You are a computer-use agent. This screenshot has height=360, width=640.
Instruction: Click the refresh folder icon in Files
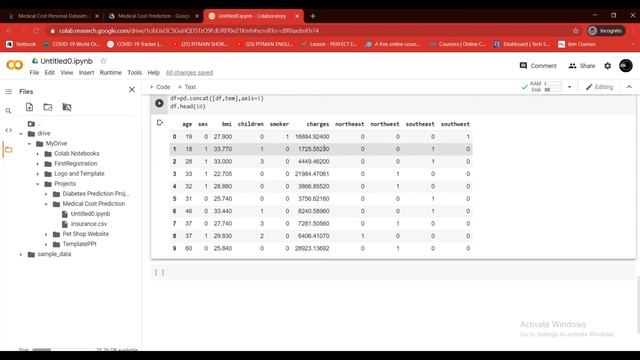pyautogui.click(x=48, y=107)
